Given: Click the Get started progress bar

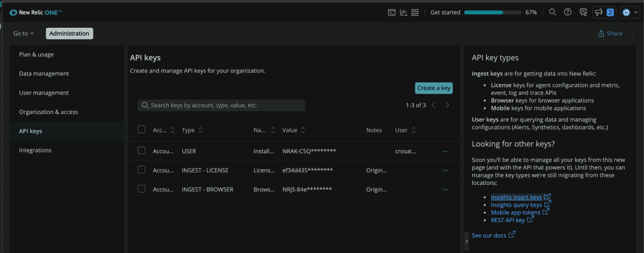Looking at the screenshot, I should [x=493, y=13].
